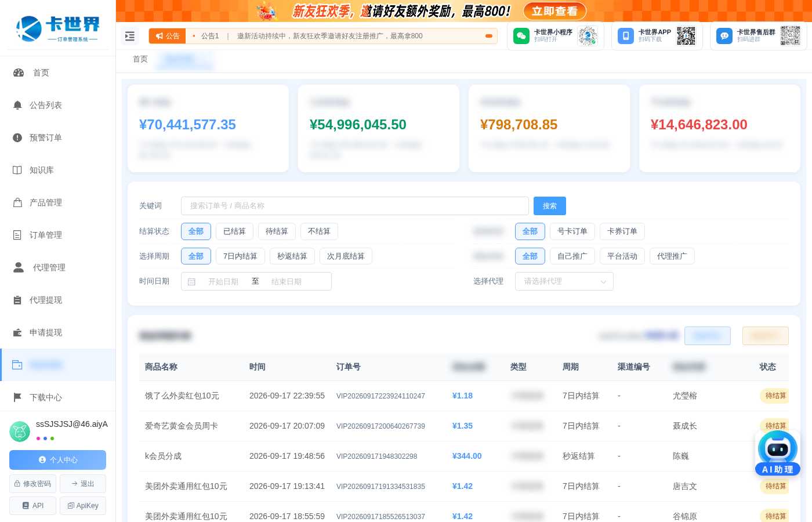Expand 产品管理 sidebar menu

pyautogui.click(x=58, y=202)
